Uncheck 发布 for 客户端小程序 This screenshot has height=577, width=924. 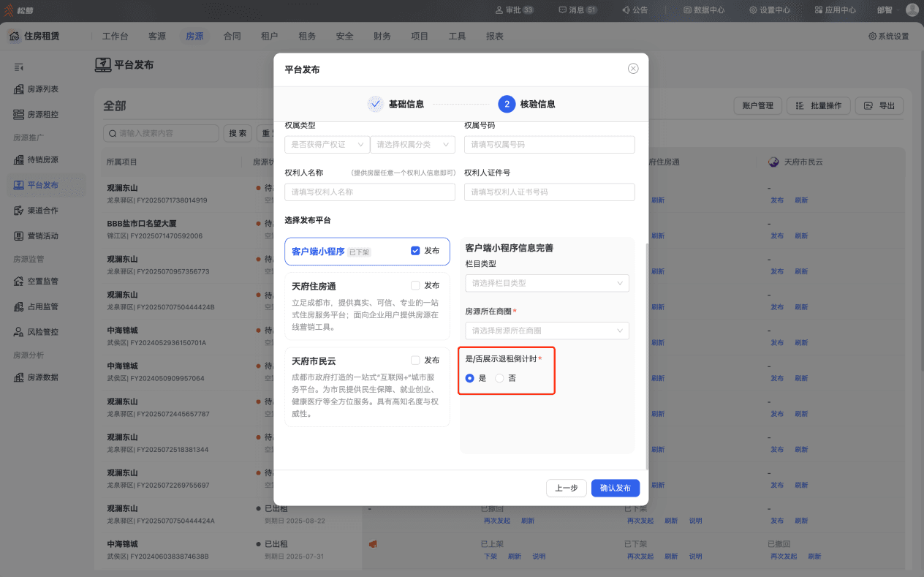pyautogui.click(x=415, y=251)
